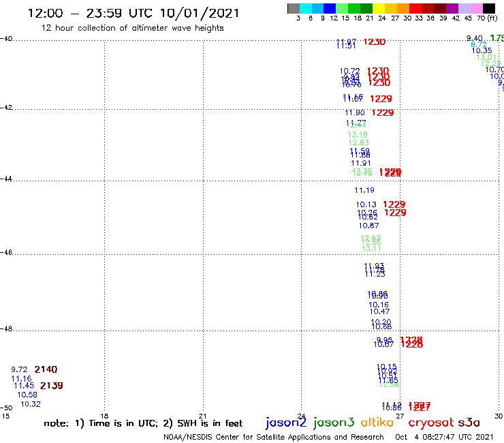Click the time label 1229 beside 11.90

(x=383, y=112)
